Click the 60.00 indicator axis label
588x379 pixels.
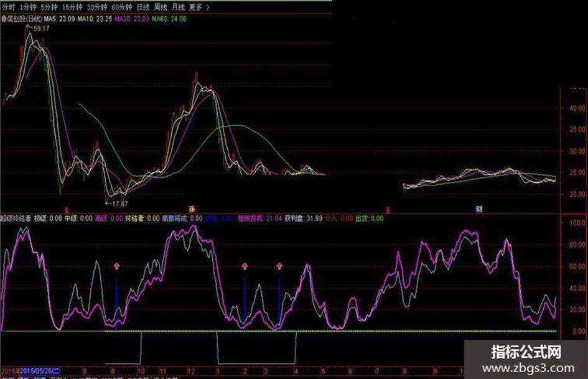click(x=577, y=266)
